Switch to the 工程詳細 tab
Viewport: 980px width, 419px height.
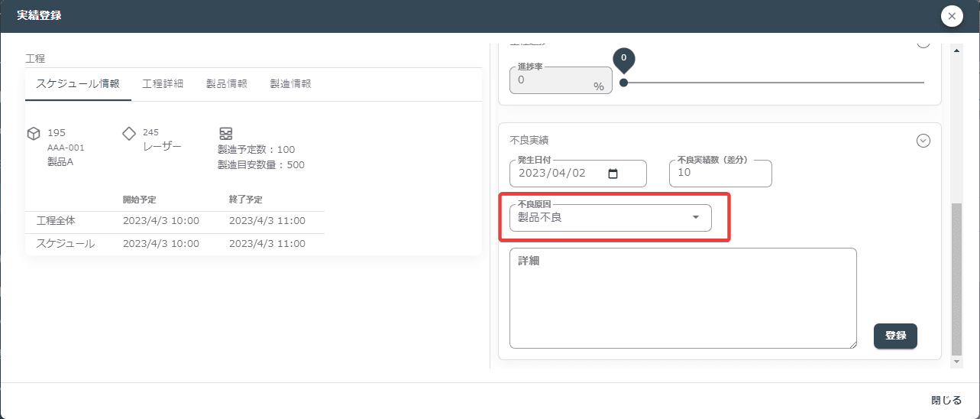coord(163,84)
